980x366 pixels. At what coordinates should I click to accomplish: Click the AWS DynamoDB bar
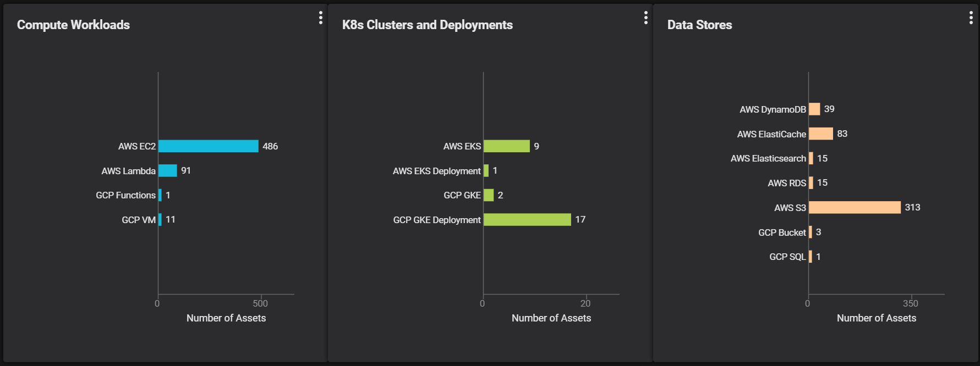[814, 109]
